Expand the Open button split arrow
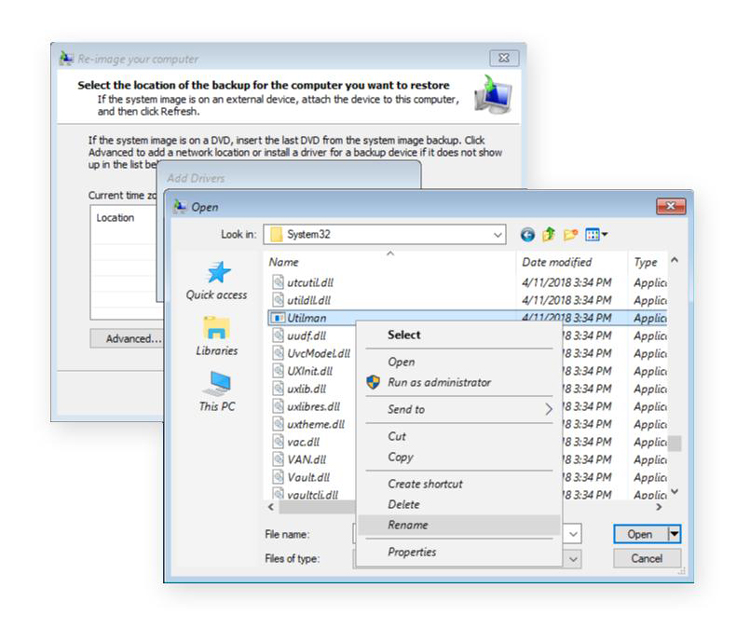The width and height of the screenshot is (750, 629). tap(674, 534)
